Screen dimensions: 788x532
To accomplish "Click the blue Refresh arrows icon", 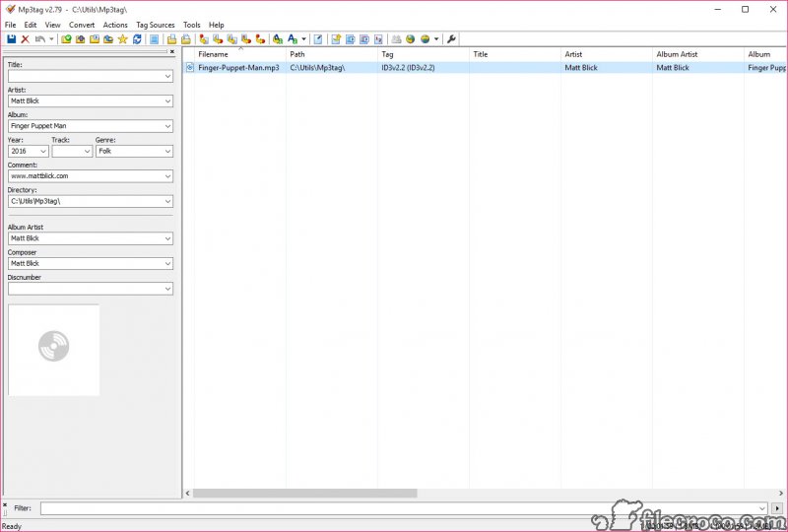I will click(x=137, y=38).
